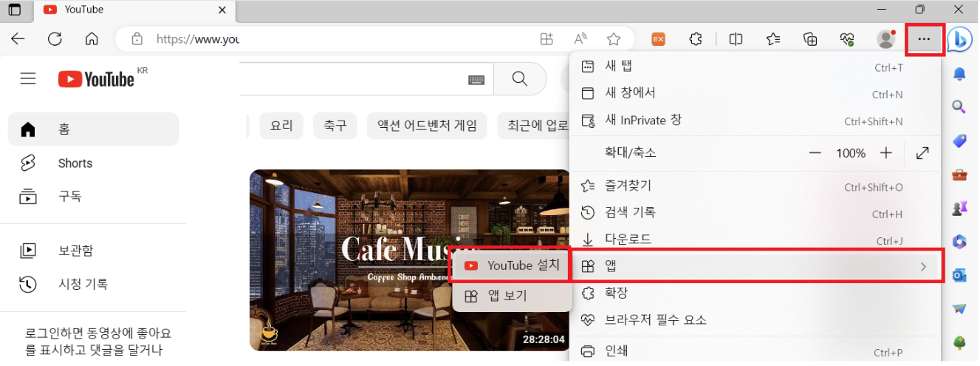
Task: Select 새 InPrivate 창 menu item
Action: coord(755,121)
